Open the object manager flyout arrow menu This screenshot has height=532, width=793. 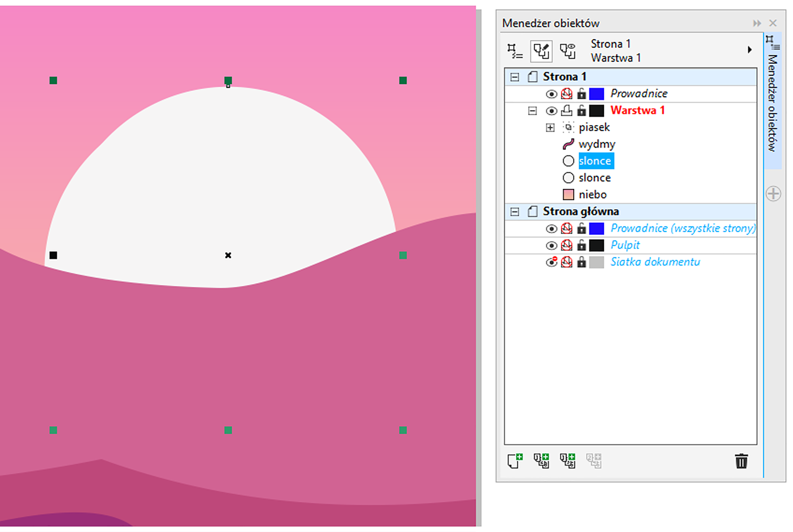tap(750, 50)
